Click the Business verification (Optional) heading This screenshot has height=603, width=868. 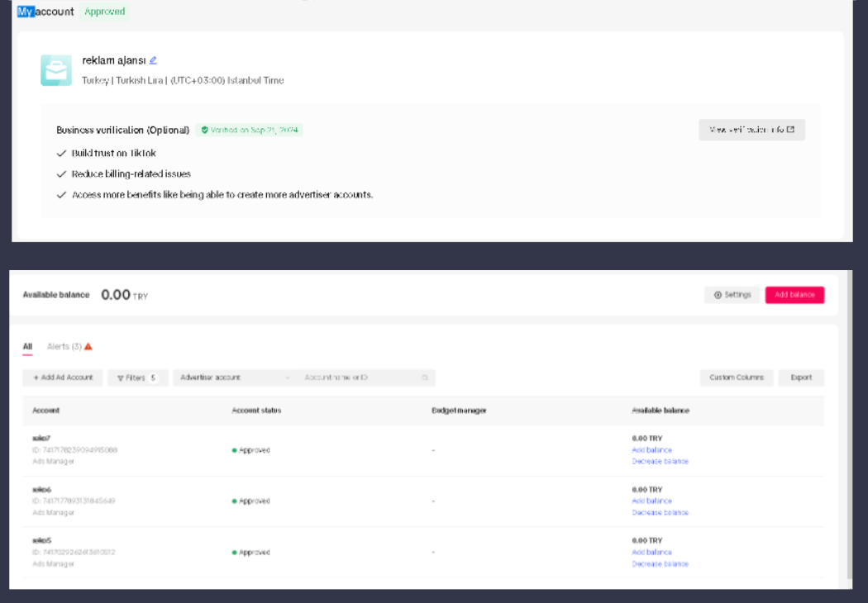(x=123, y=130)
